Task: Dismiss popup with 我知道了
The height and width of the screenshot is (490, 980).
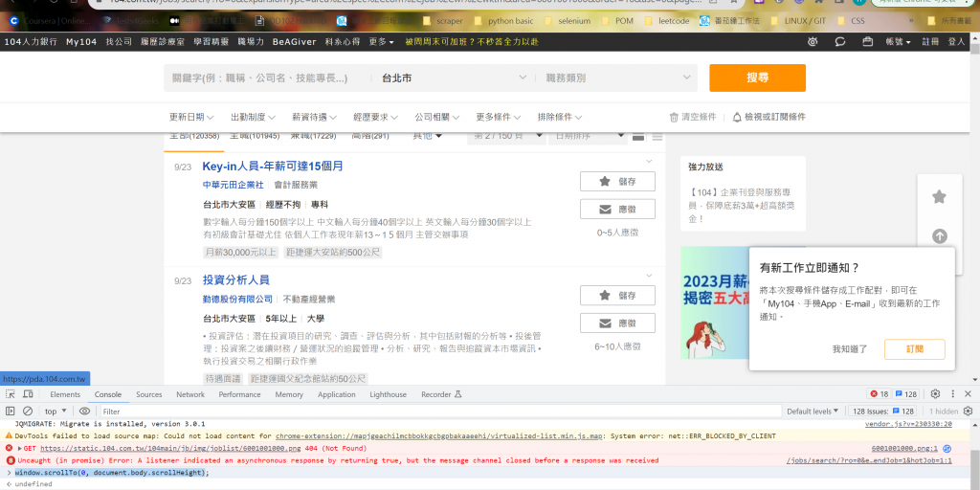Action: tap(850, 349)
